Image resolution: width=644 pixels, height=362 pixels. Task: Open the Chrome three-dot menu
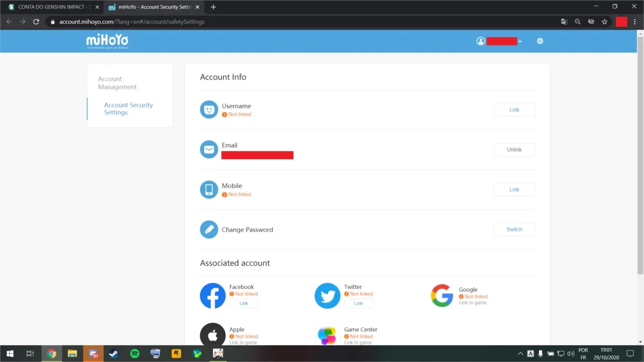635,22
